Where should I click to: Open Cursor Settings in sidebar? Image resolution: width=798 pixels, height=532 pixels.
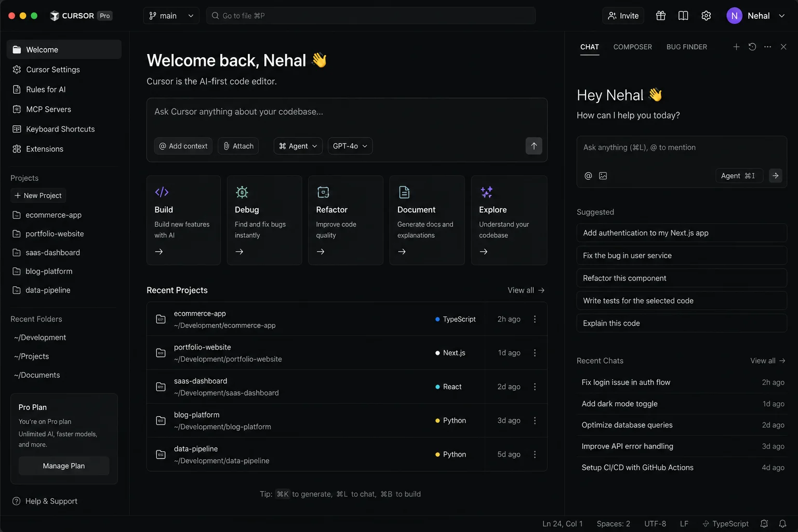point(64,70)
